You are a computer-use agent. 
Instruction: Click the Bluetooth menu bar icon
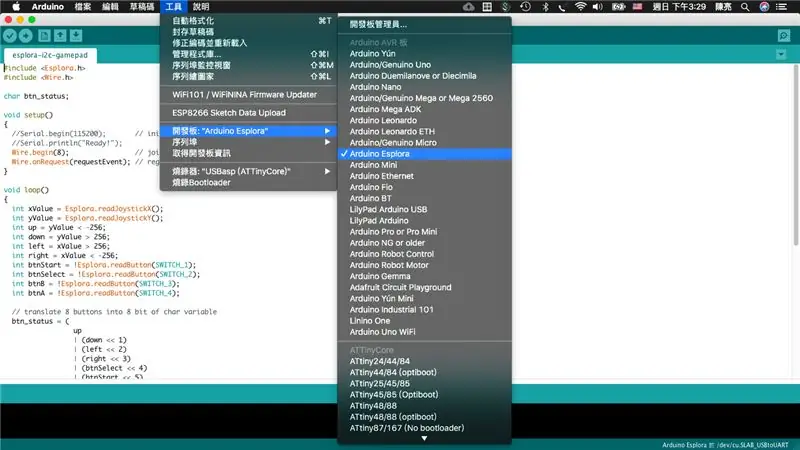click(545, 7)
